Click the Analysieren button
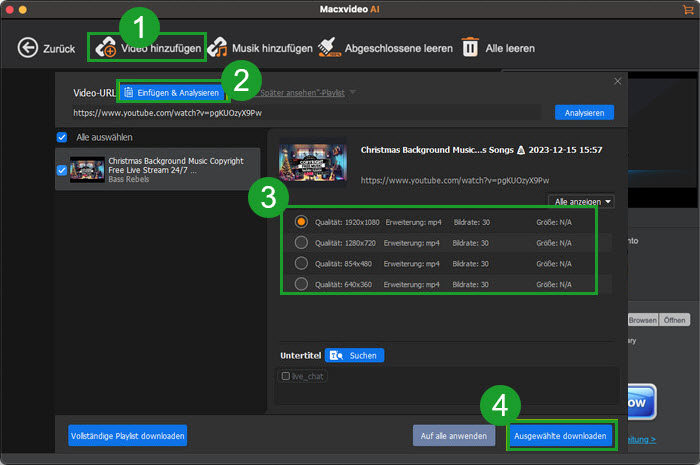The height and width of the screenshot is (465, 700). pyautogui.click(x=584, y=113)
